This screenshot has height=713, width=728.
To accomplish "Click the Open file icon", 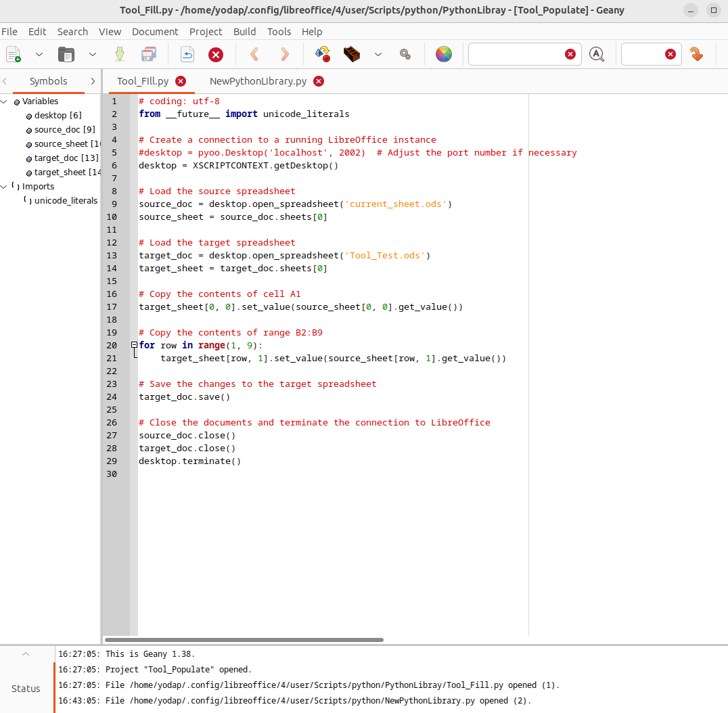I will tap(66, 55).
